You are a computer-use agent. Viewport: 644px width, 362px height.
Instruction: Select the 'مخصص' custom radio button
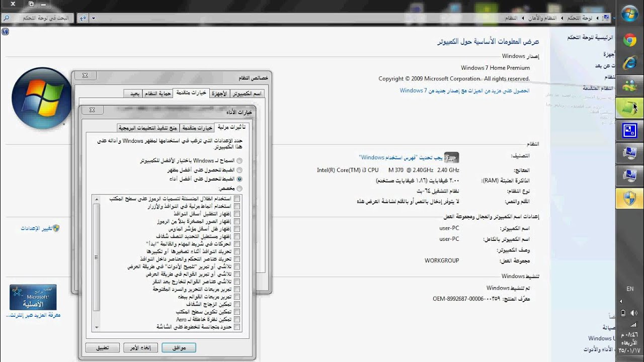coord(239,189)
